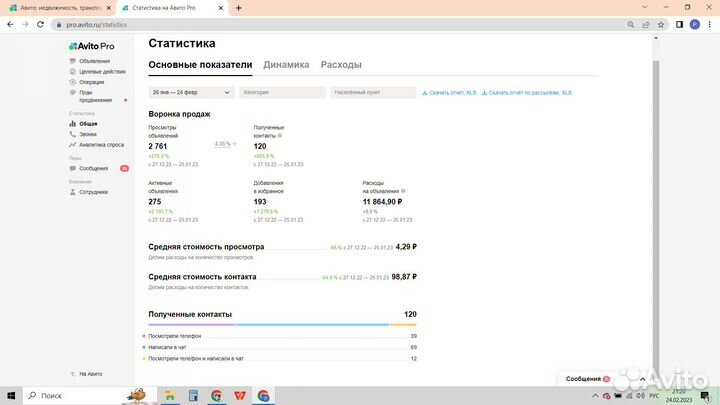Open Объявления icon in sidebar
Viewport: 720px width, 405px height.
73,61
